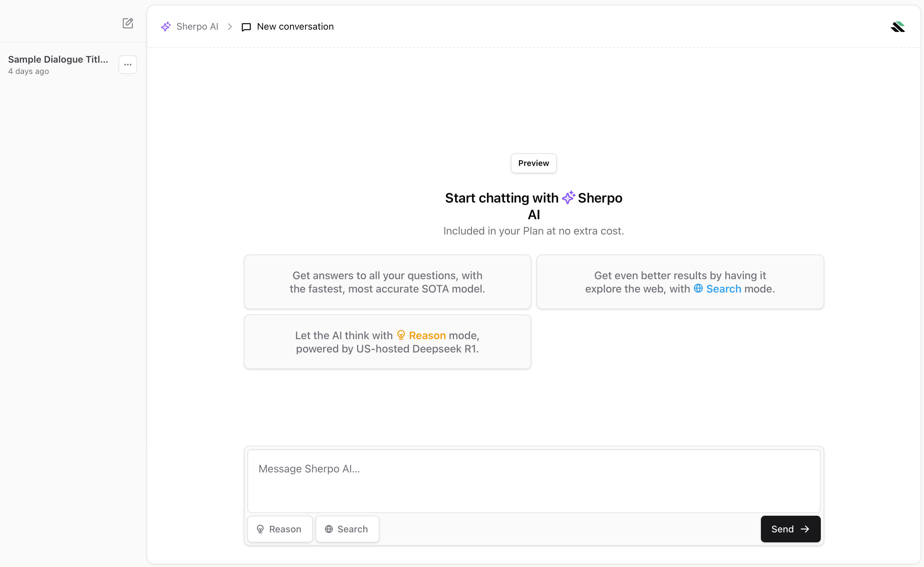The width and height of the screenshot is (924, 567).
Task: Click the Sherpo AI sparkle icon in breadcrumb
Action: tap(166, 26)
